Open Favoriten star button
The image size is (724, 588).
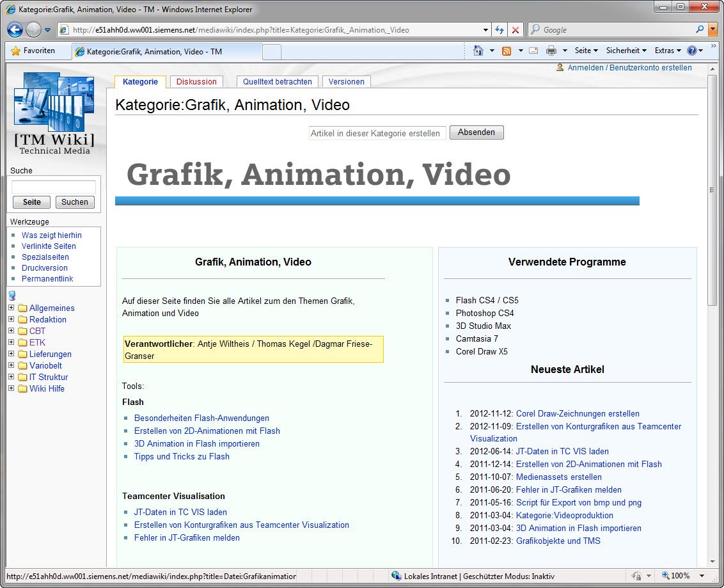tap(33, 51)
